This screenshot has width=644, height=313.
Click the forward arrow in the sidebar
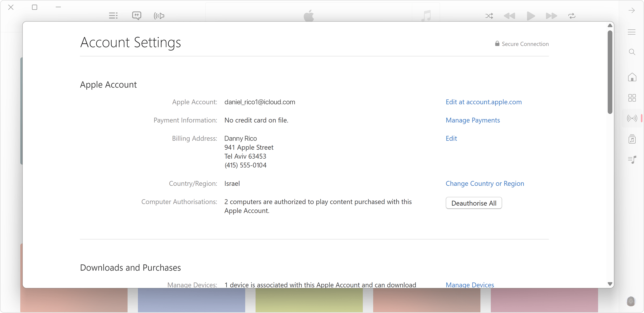click(x=632, y=10)
